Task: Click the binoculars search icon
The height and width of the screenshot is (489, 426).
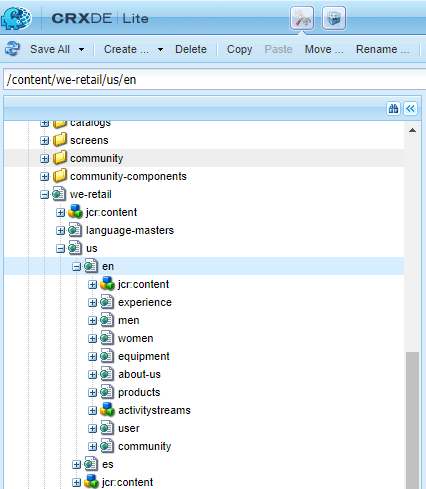Action: (x=393, y=109)
